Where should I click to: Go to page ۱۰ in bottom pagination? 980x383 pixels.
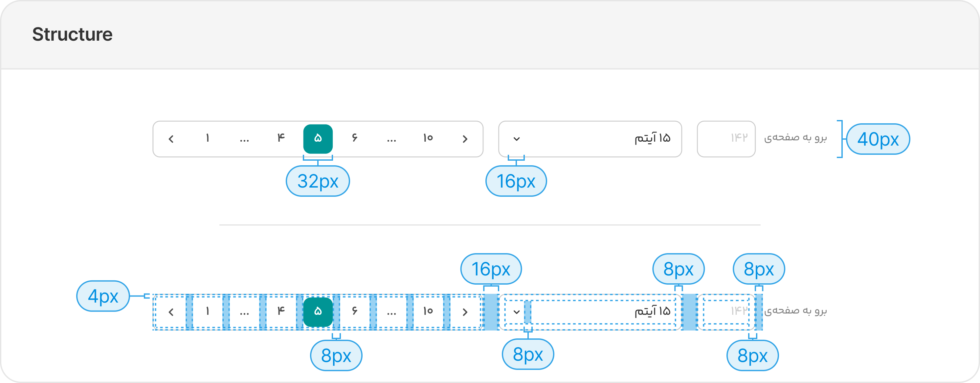click(428, 312)
